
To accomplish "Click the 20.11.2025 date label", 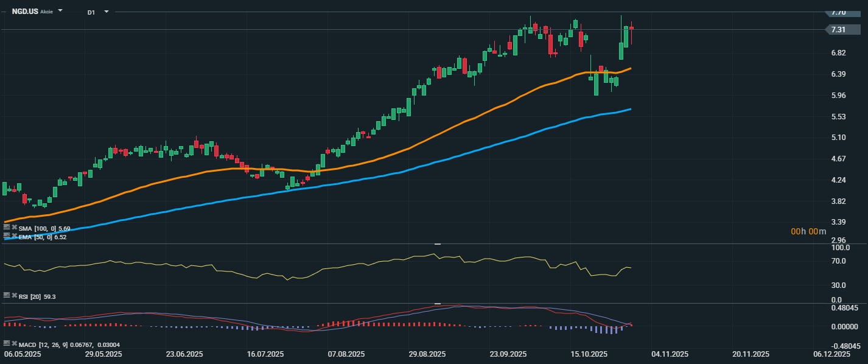I will pos(751,354).
